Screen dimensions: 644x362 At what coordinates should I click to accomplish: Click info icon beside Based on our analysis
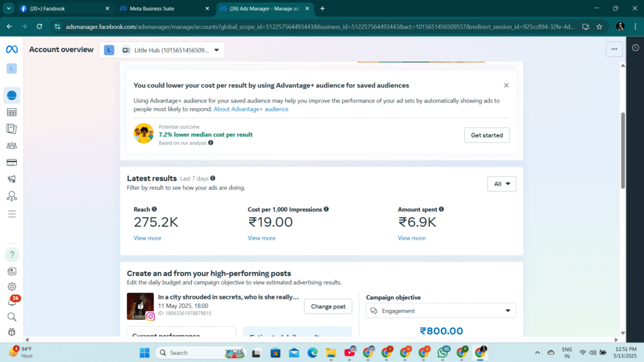tap(211, 143)
